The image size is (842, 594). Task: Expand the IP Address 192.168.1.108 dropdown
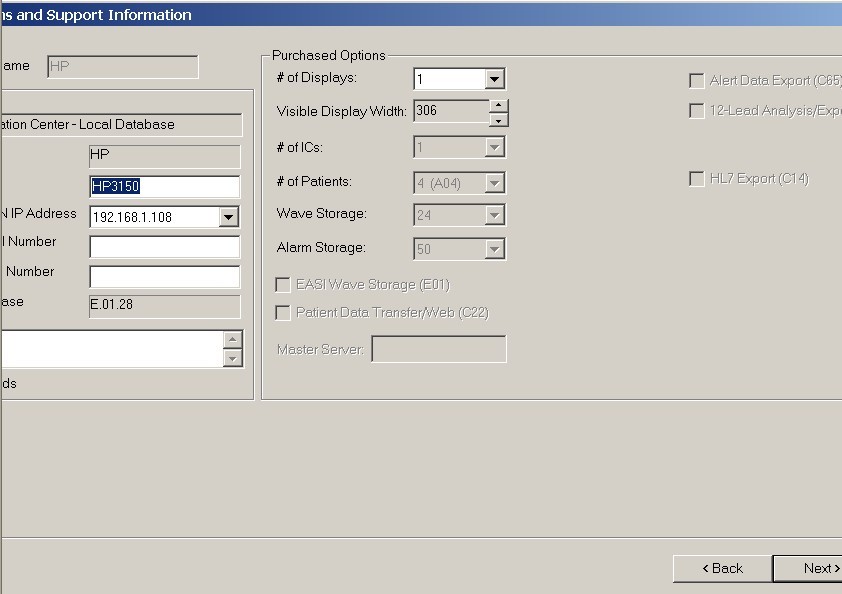click(228, 217)
